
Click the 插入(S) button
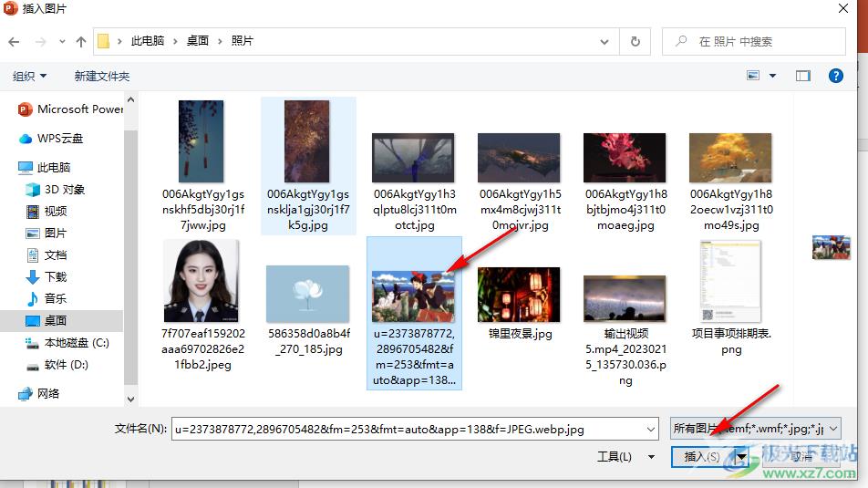pyautogui.click(x=702, y=457)
